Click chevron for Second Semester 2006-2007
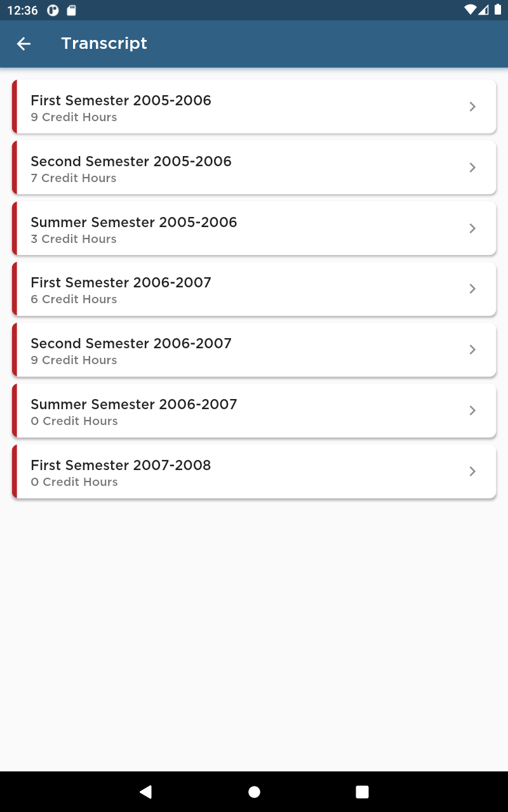Viewport: 508px width, 812px height. point(472,350)
